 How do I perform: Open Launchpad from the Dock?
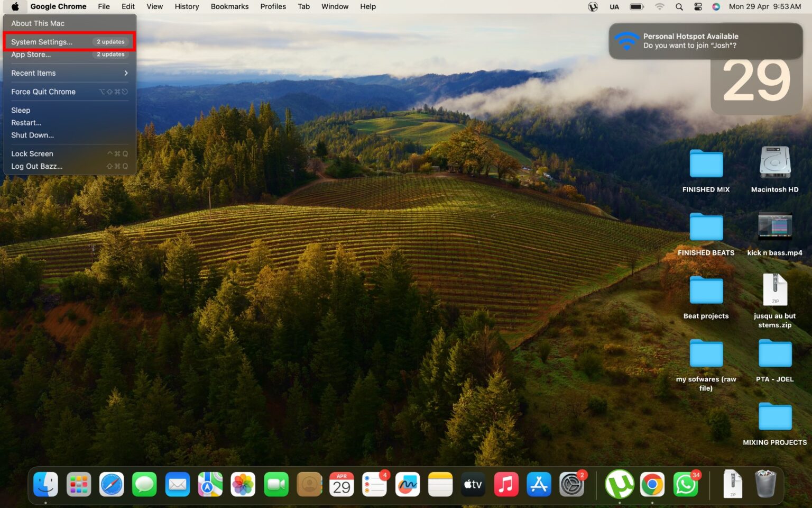tap(79, 484)
